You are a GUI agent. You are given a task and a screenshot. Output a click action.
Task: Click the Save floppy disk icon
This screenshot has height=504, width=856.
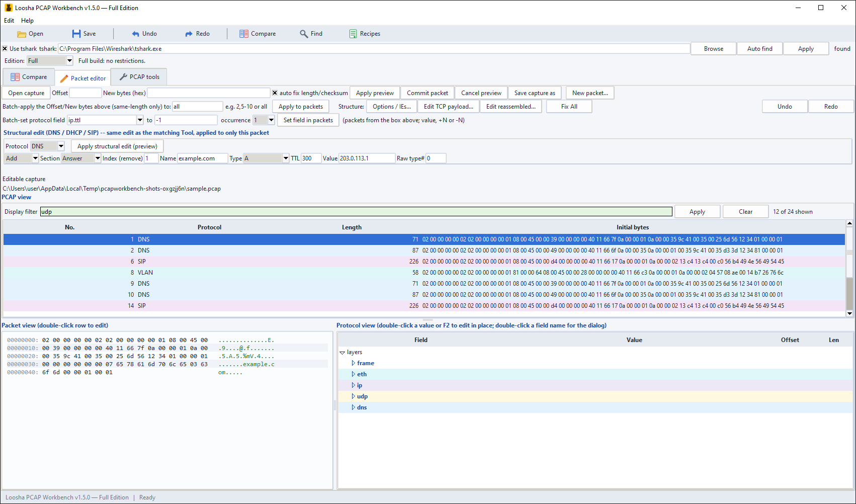(76, 34)
